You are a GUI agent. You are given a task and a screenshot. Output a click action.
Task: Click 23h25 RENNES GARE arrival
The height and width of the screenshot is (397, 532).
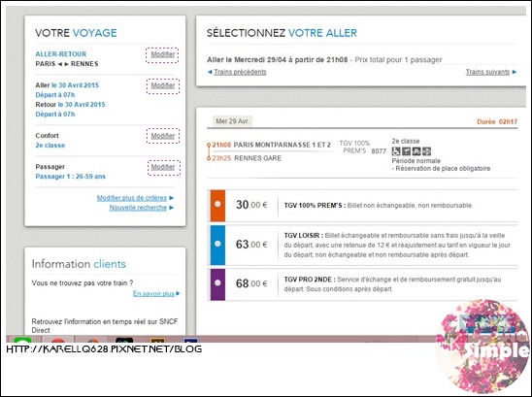(x=247, y=158)
